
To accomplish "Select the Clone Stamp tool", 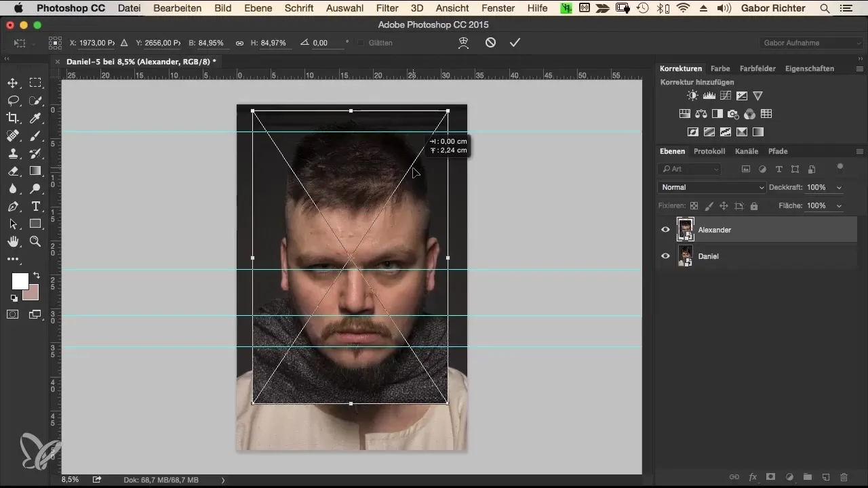I will pos(13,153).
